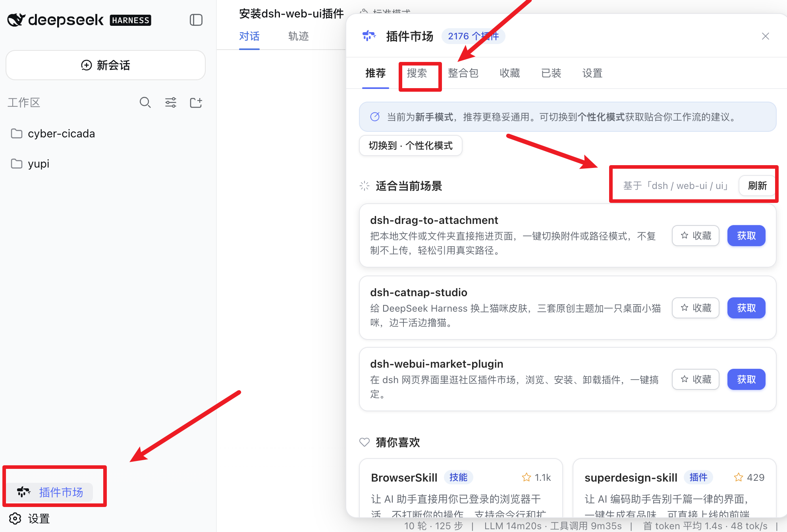Click the 基于 dsh / web-ui / ui context text
The height and width of the screenshot is (532, 787).
[675, 185]
